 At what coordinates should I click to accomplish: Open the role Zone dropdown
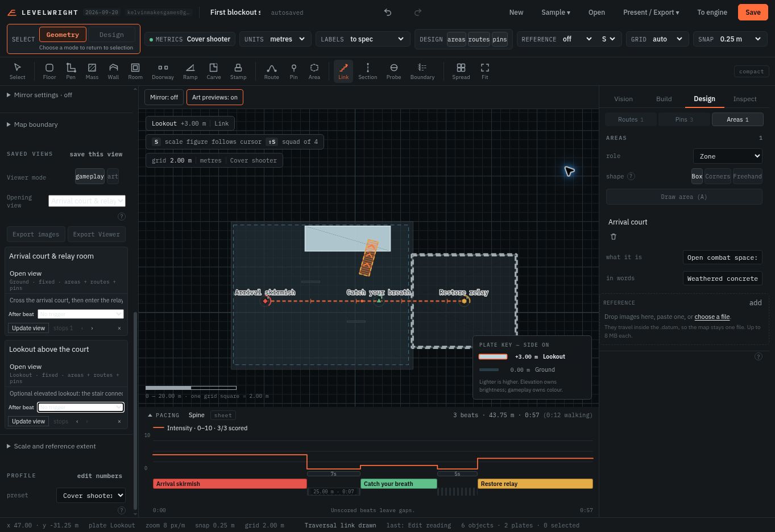[728, 156]
